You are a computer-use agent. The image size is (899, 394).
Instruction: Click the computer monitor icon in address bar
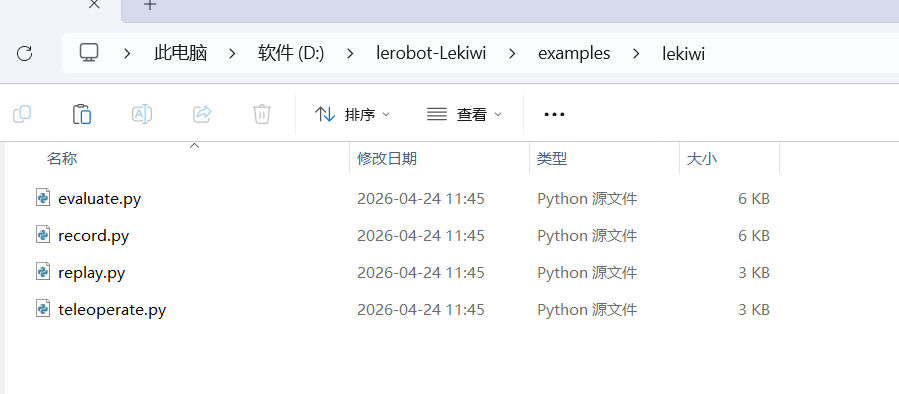tap(89, 53)
